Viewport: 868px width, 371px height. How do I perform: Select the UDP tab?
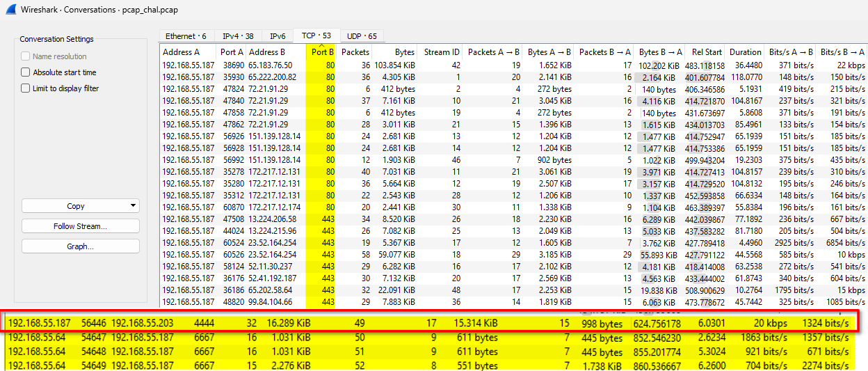tap(362, 36)
